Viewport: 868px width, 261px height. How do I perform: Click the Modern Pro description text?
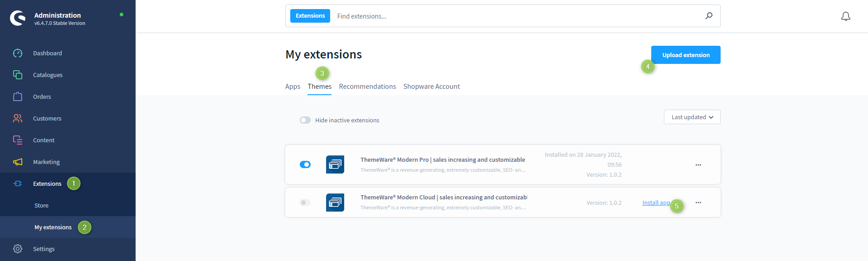pyautogui.click(x=443, y=170)
